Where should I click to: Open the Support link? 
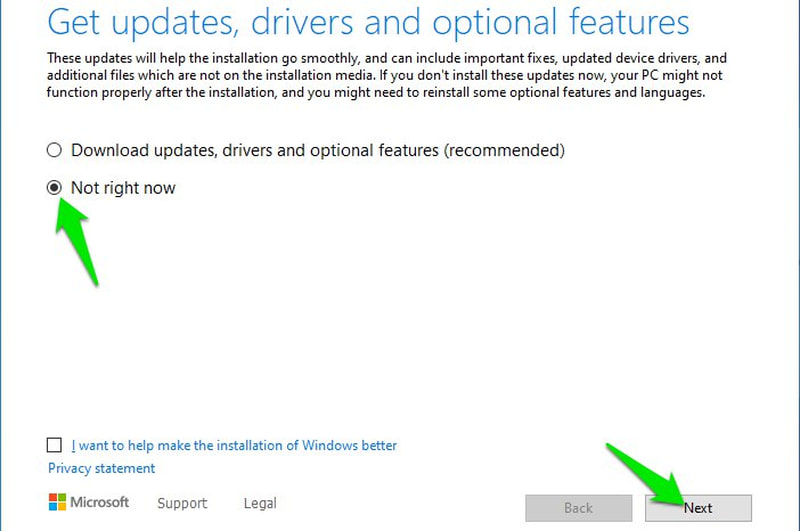tap(182, 503)
